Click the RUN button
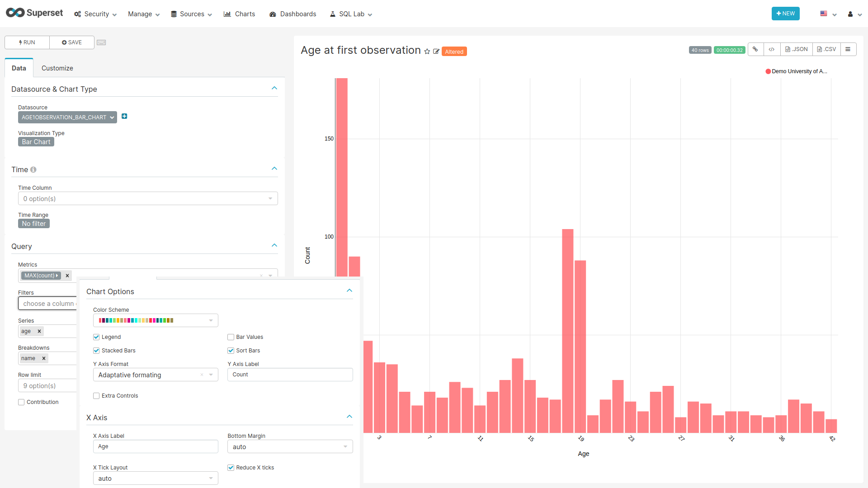 [27, 42]
